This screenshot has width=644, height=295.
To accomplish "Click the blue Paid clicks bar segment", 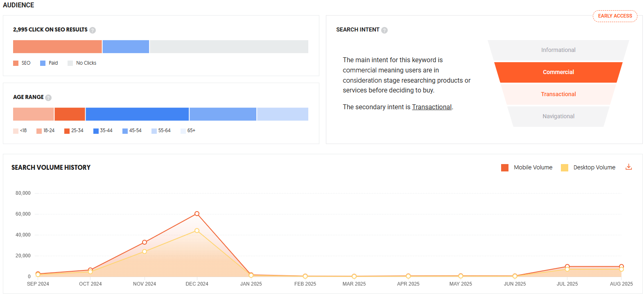I will point(126,47).
